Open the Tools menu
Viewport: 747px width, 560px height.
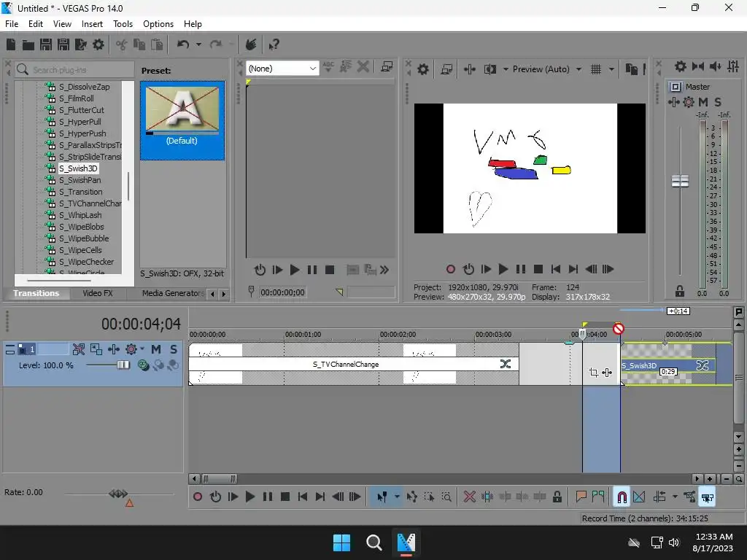click(x=123, y=24)
